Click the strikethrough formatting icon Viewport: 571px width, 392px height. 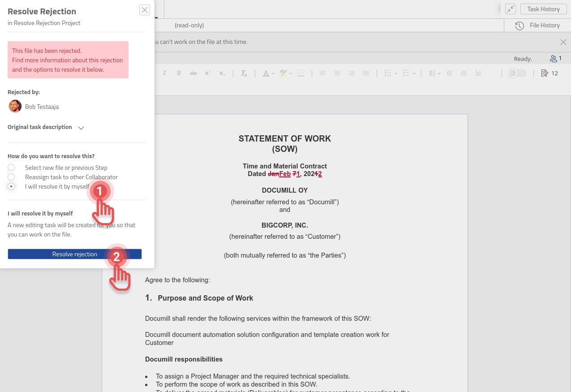point(193,73)
